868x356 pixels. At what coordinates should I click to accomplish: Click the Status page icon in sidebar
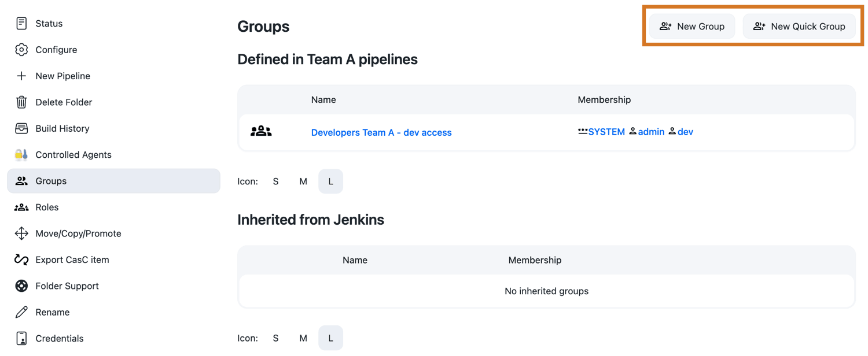click(21, 23)
